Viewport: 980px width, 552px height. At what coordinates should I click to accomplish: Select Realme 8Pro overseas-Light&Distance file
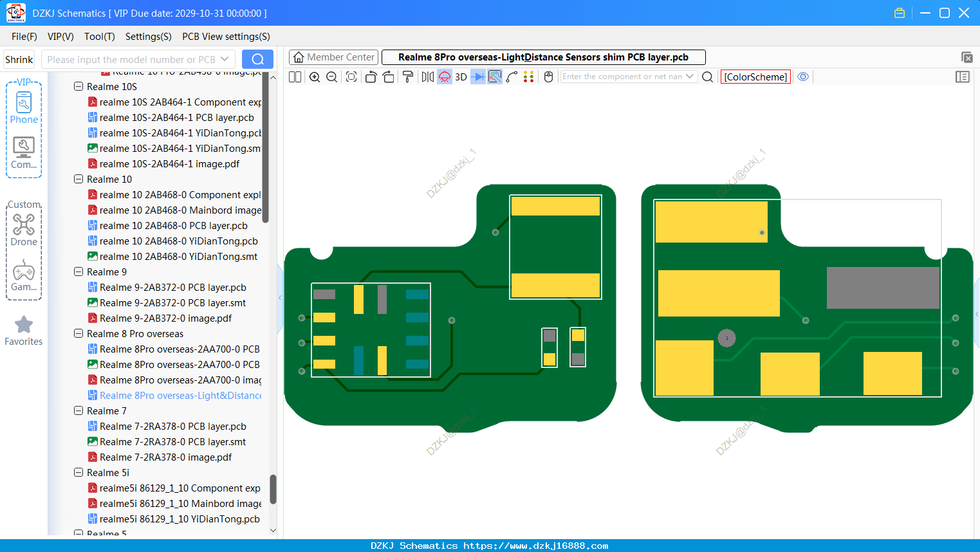tap(180, 395)
